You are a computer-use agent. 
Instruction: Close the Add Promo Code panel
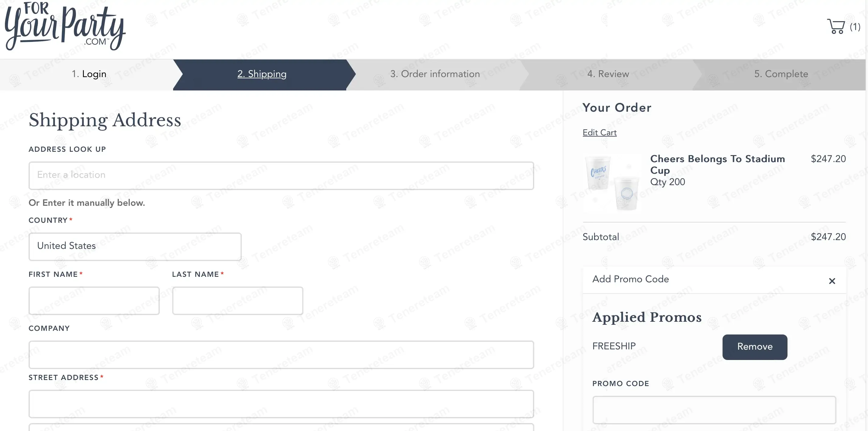(x=832, y=281)
